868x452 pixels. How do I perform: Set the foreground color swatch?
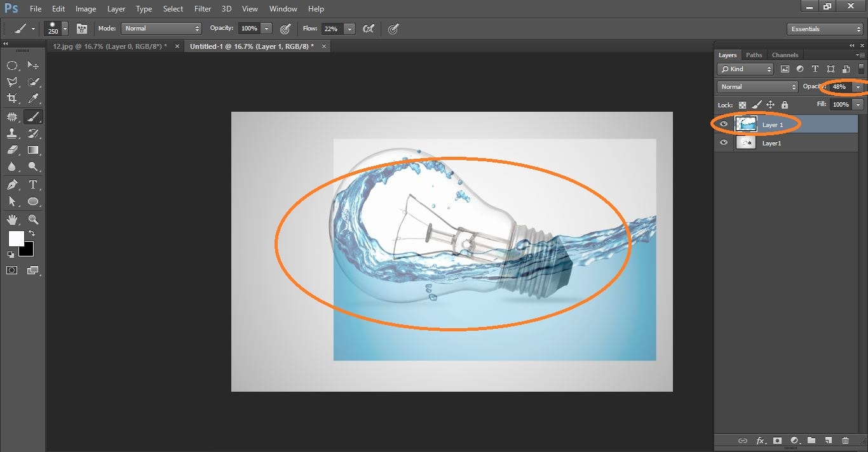point(17,239)
